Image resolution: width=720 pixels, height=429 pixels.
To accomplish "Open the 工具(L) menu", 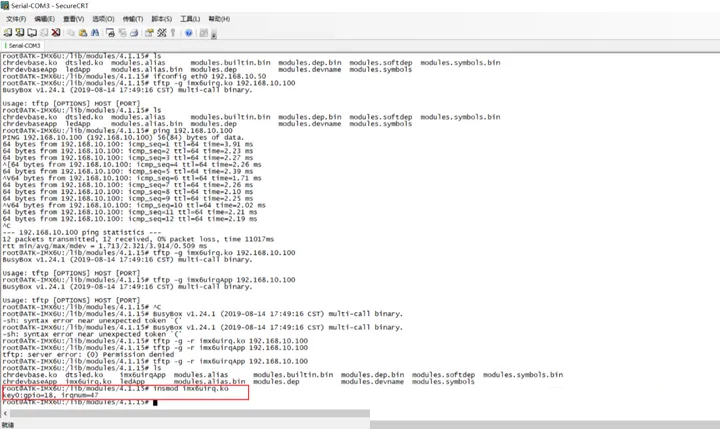I will click(190, 19).
